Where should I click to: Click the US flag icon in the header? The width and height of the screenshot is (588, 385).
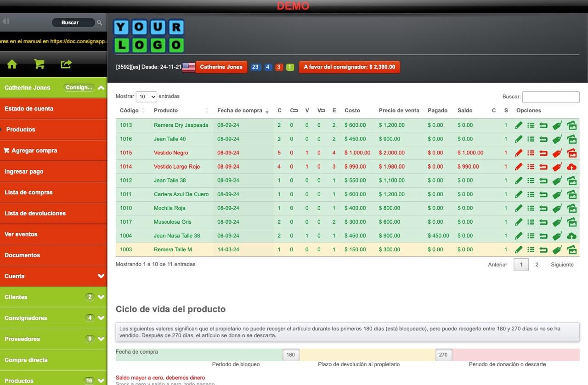point(188,67)
